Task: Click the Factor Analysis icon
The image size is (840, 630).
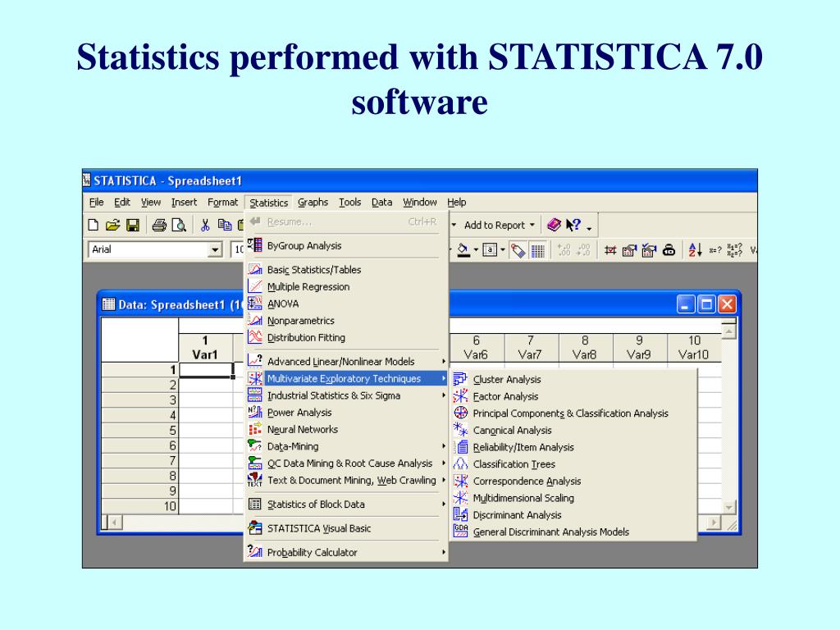Action: tap(460, 396)
